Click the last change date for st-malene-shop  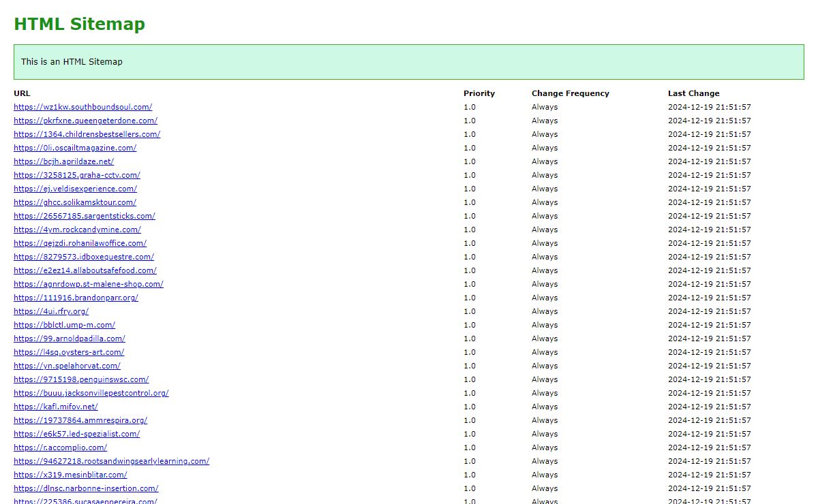coord(710,284)
